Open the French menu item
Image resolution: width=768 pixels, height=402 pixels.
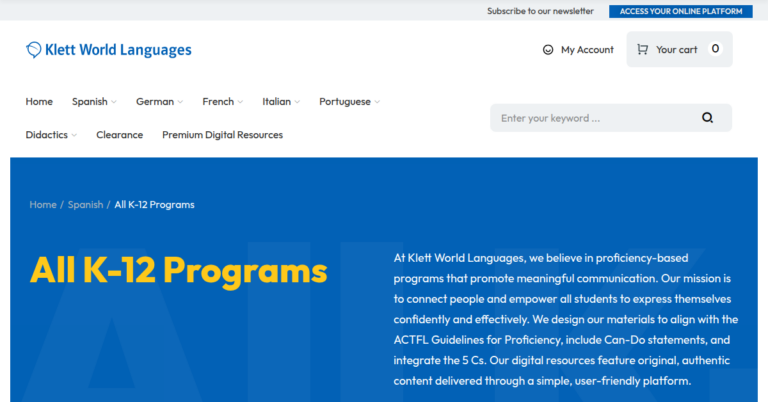(x=218, y=101)
